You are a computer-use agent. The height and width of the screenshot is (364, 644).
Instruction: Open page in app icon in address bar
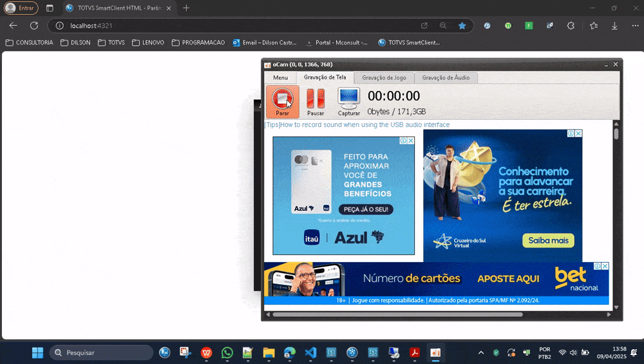click(424, 26)
